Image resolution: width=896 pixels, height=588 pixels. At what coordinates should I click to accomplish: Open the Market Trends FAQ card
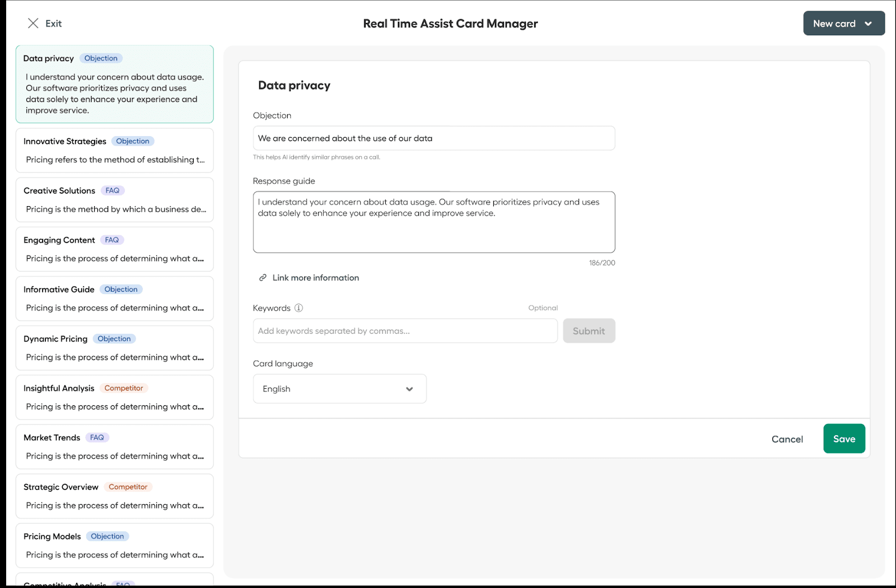[114, 447]
